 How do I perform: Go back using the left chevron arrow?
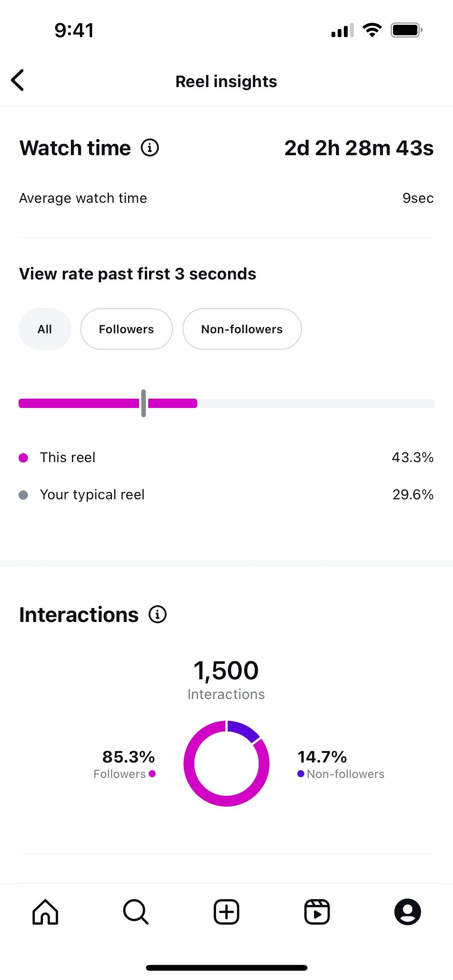tap(17, 80)
